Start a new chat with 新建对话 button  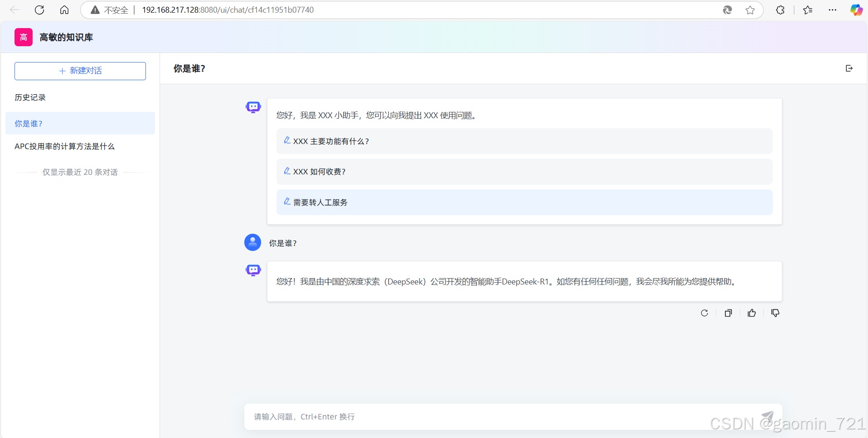80,71
